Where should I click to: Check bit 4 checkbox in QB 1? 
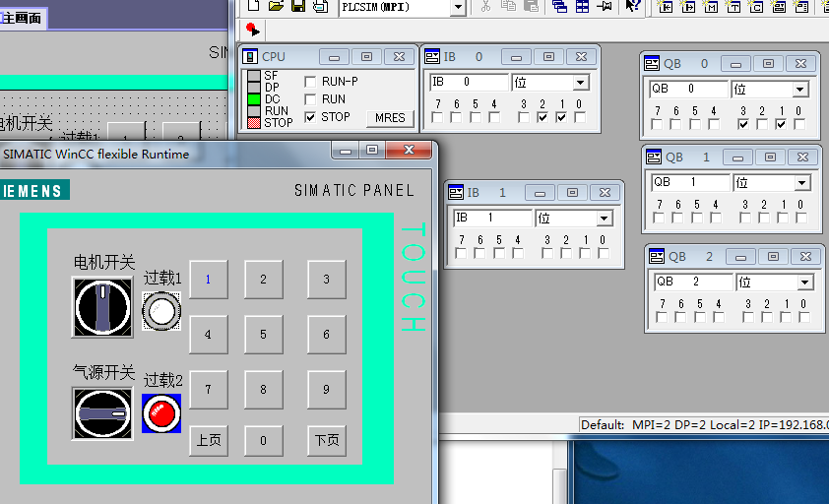point(716,218)
